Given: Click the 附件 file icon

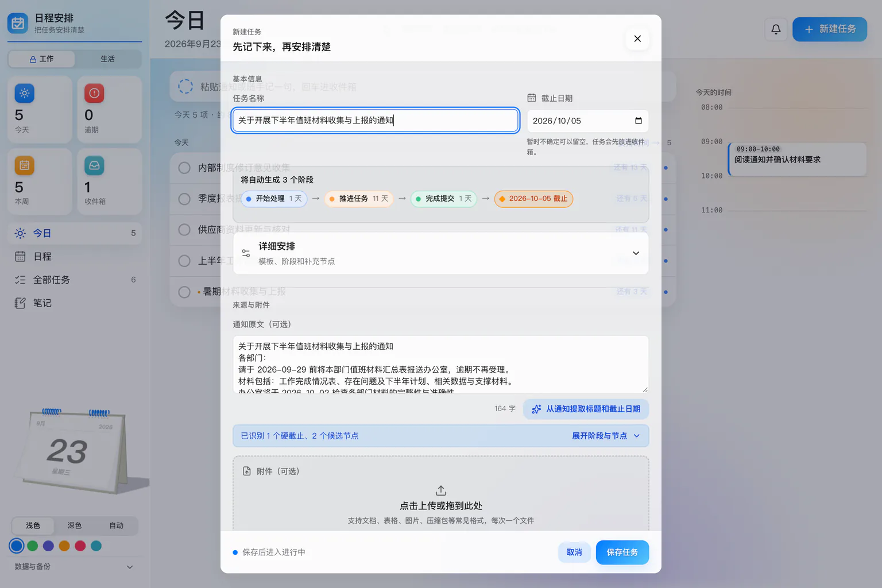Looking at the screenshot, I should click(247, 471).
